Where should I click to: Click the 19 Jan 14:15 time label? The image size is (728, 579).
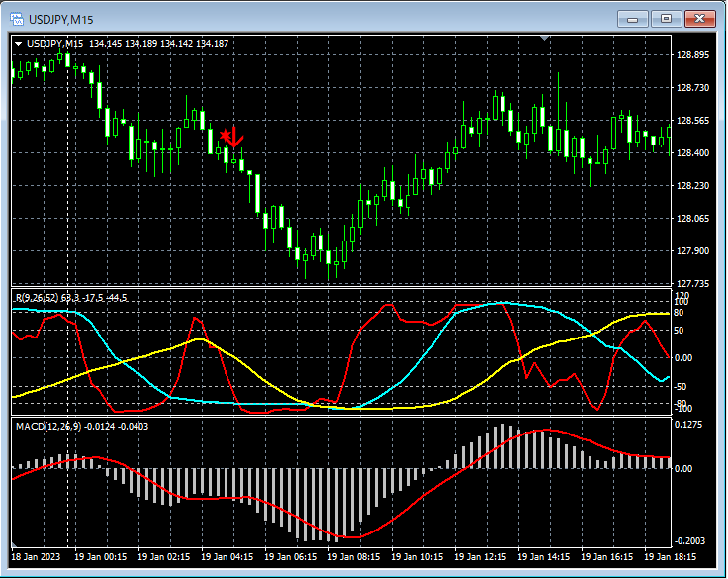pyautogui.click(x=544, y=556)
